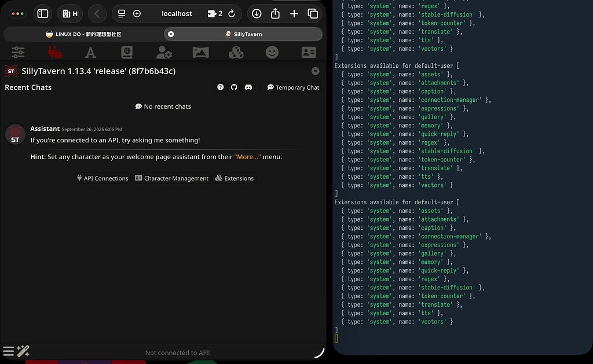The height and width of the screenshot is (364, 593).
Task: Click the 'No recent chats' message
Action: (163, 106)
